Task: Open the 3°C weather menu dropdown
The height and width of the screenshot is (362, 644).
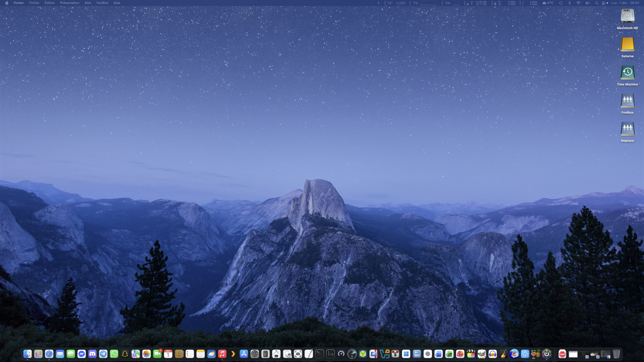Action: coord(548,3)
